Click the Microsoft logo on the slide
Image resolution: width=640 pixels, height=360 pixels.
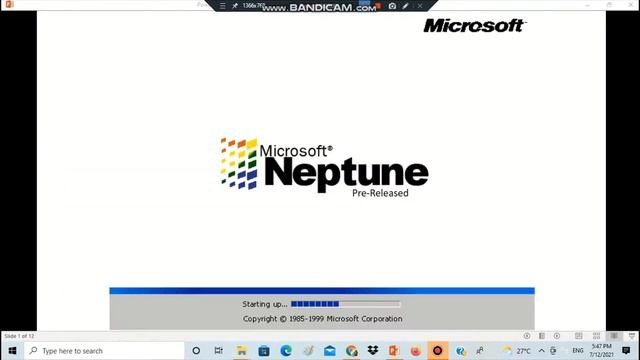475,26
